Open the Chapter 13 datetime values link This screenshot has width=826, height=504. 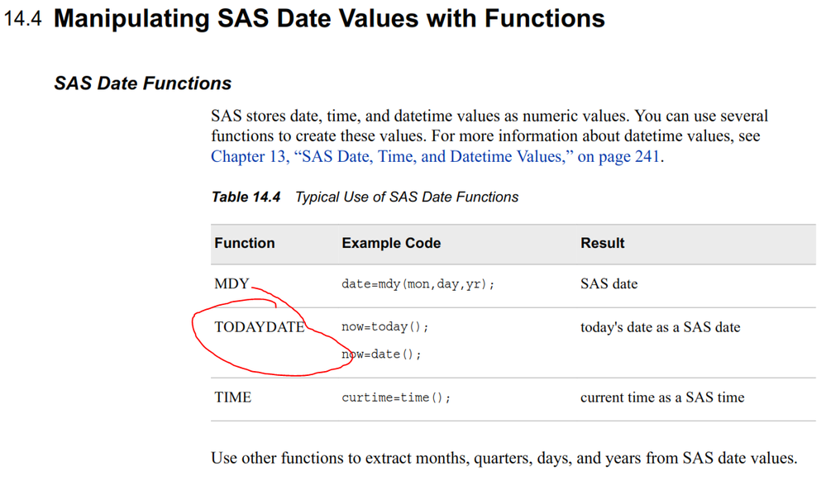click(436, 156)
